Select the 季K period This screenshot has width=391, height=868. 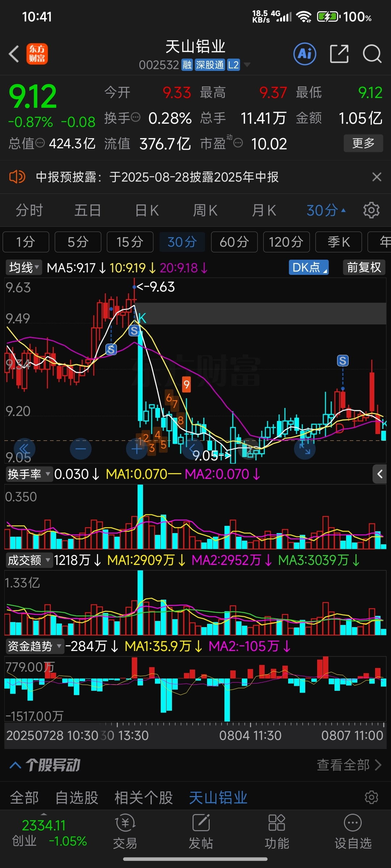pyautogui.click(x=339, y=242)
